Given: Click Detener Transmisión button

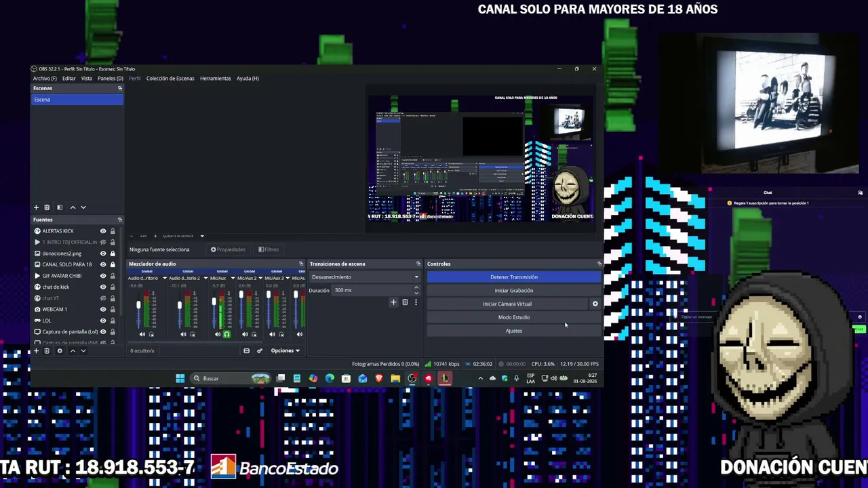Looking at the screenshot, I should pyautogui.click(x=514, y=277).
